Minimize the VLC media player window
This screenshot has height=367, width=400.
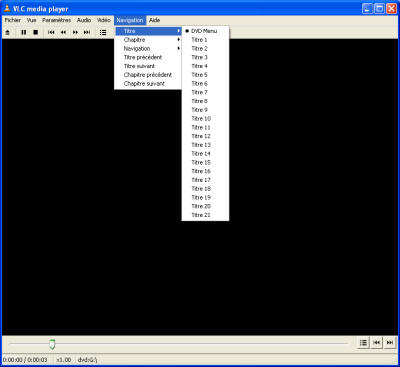368,9
